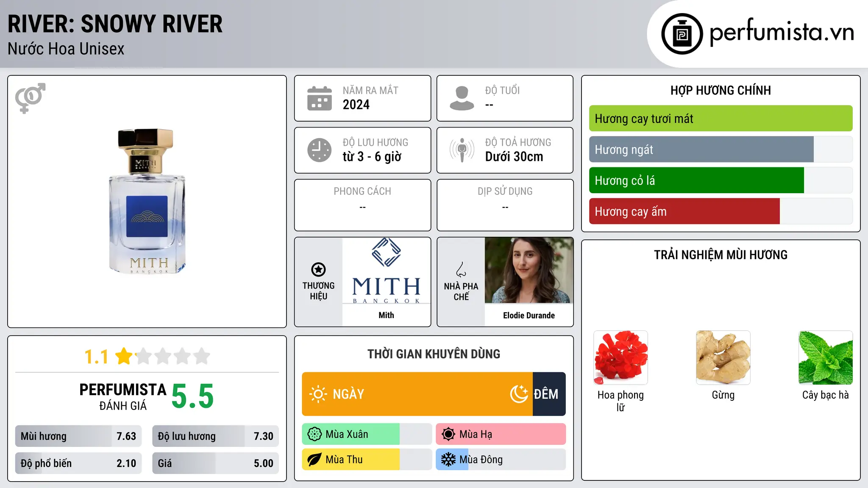Click the Dịp sử dụng label
868x488 pixels.
tap(505, 191)
